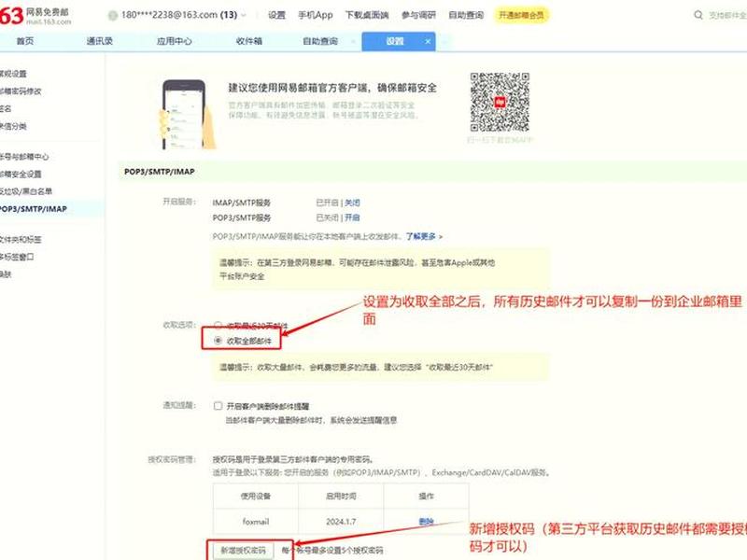This screenshot has width=747, height=560.
Task: Open 参与调研 in the header
Action: click(x=418, y=15)
